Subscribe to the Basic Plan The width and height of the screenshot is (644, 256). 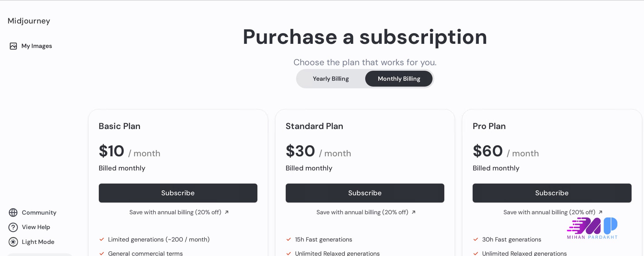(178, 193)
